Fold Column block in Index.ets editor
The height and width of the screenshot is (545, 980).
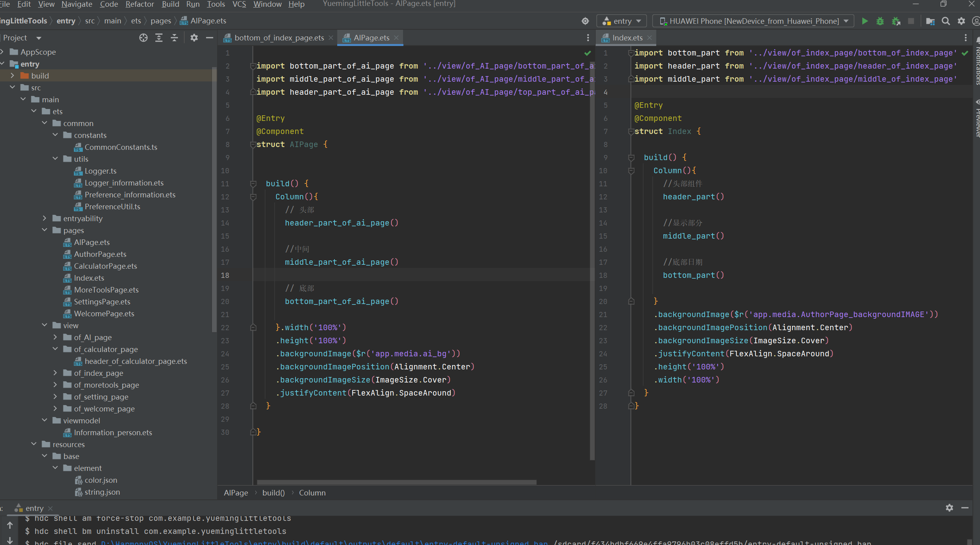(x=631, y=170)
